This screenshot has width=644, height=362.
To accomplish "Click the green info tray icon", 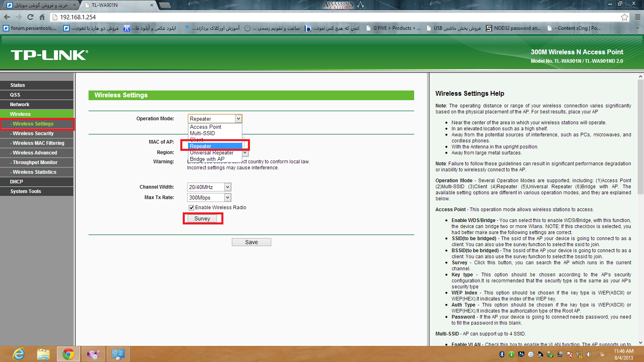I will [x=512, y=354].
